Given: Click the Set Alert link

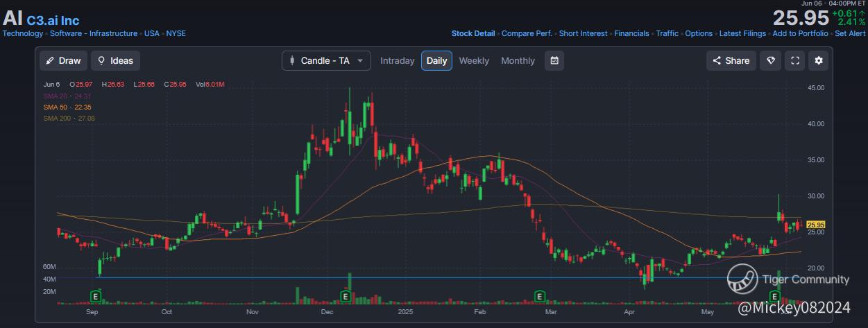Looking at the screenshot, I should (x=850, y=33).
